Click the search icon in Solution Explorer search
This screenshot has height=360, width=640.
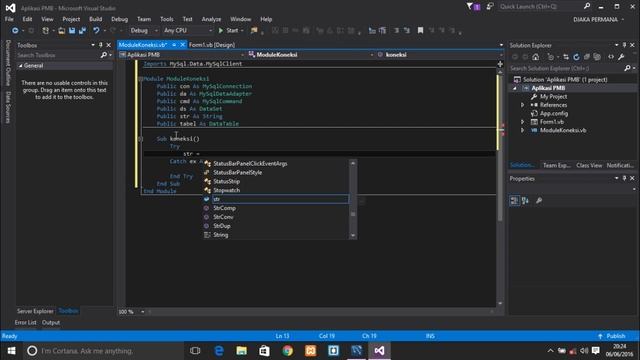(x=627, y=68)
